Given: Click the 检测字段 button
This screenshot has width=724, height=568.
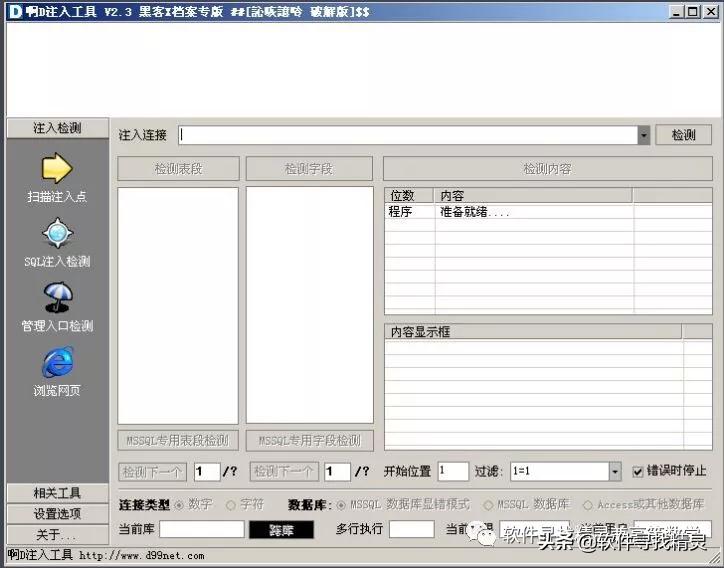Looking at the screenshot, I should click(x=309, y=169).
